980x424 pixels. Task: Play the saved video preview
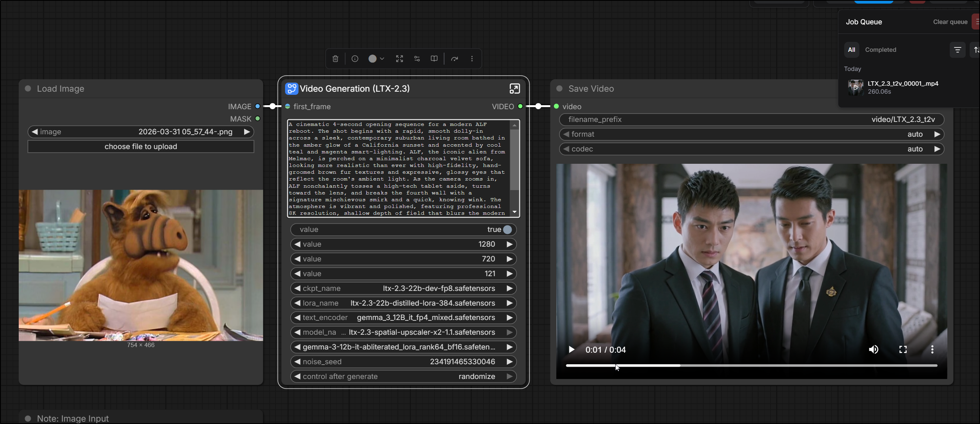[x=571, y=349]
